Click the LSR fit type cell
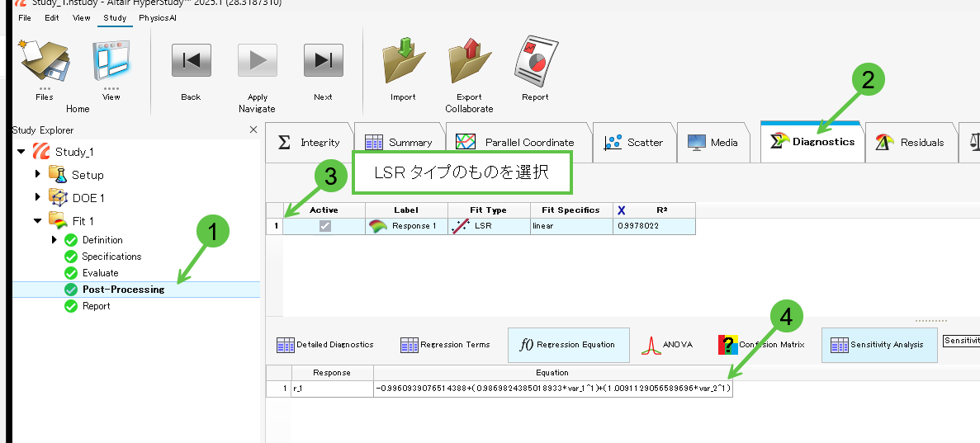This screenshot has height=443, width=980. pos(489,226)
